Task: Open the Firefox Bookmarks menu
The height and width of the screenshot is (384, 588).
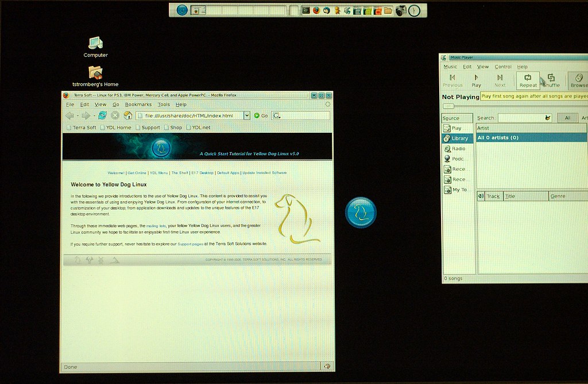Action: coord(138,105)
